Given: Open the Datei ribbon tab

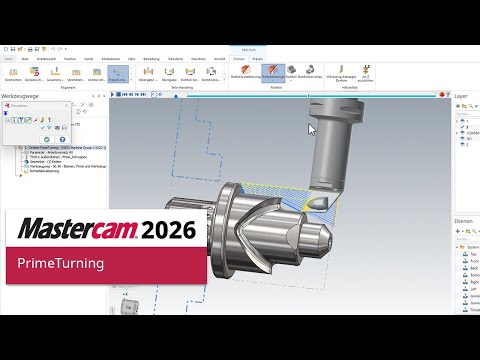Looking at the screenshot, I should (x=9, y=59).
